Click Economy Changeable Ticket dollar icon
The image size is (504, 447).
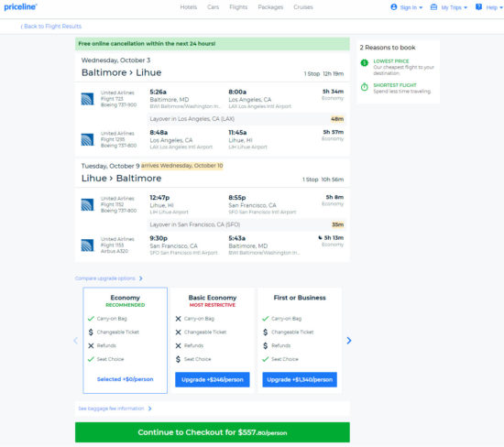91,332
